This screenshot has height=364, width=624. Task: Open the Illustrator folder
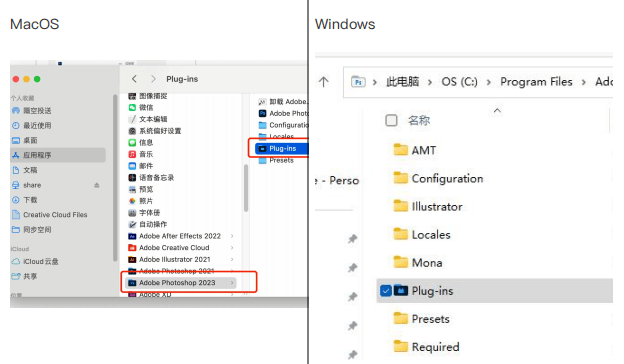428,207
